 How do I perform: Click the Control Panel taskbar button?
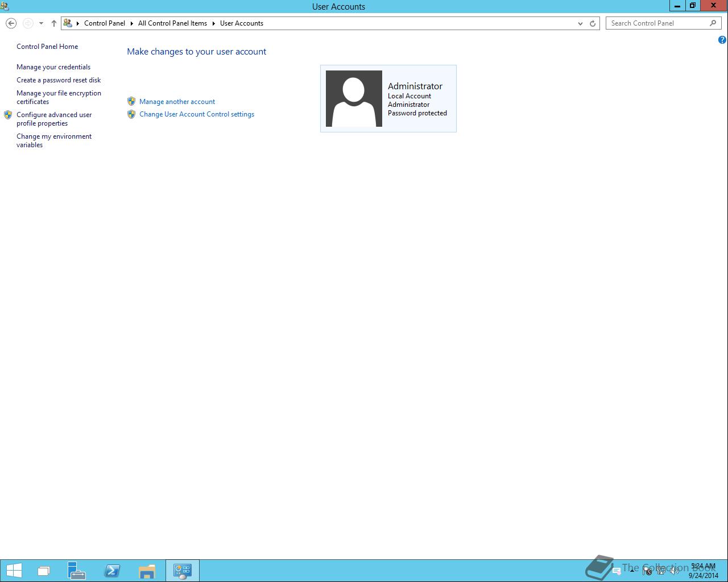[183, 571]
